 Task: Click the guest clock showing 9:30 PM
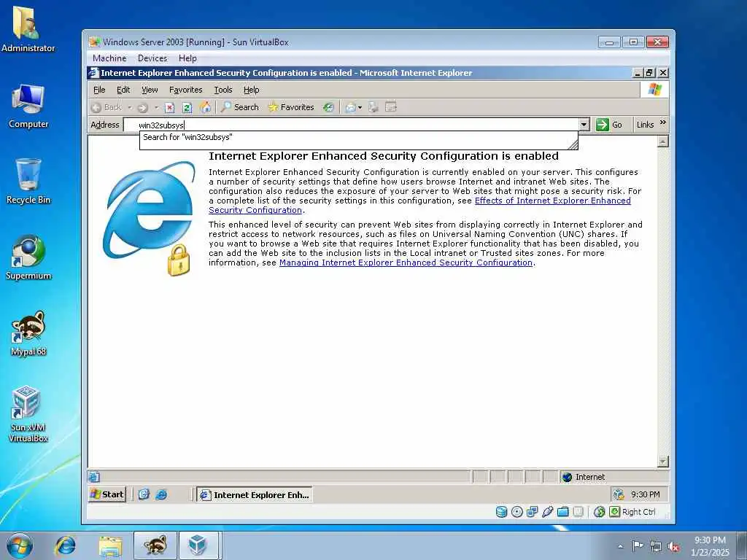pos(646,494)
